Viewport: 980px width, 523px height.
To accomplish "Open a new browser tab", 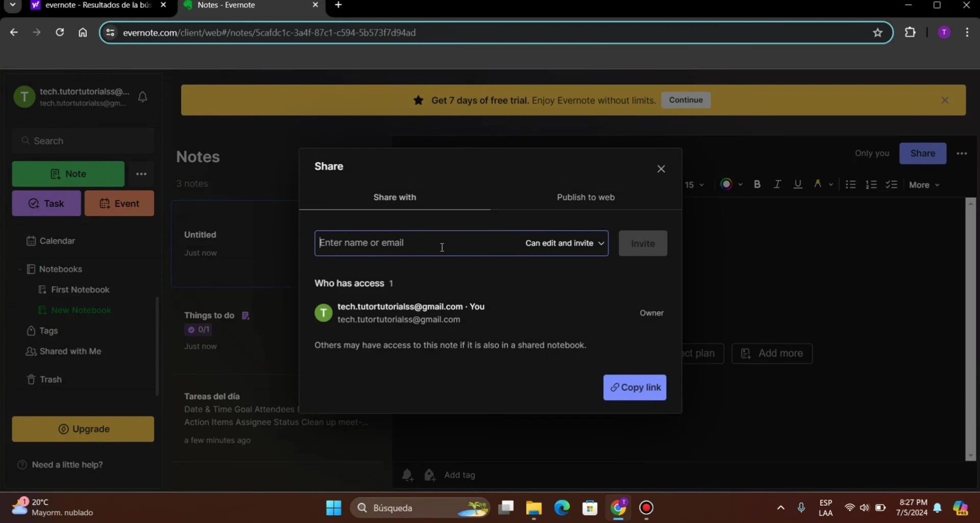I will click(338, 5).
